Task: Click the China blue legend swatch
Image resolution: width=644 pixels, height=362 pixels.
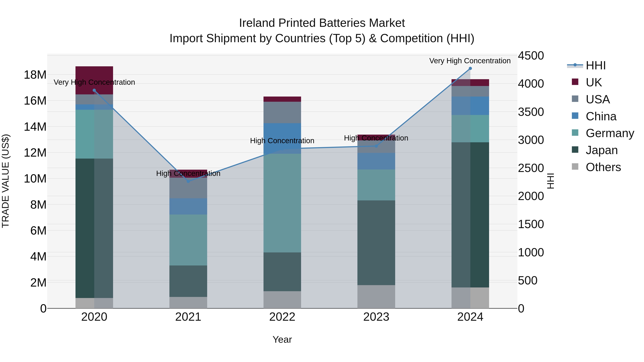Action: (x=575, y=116)
